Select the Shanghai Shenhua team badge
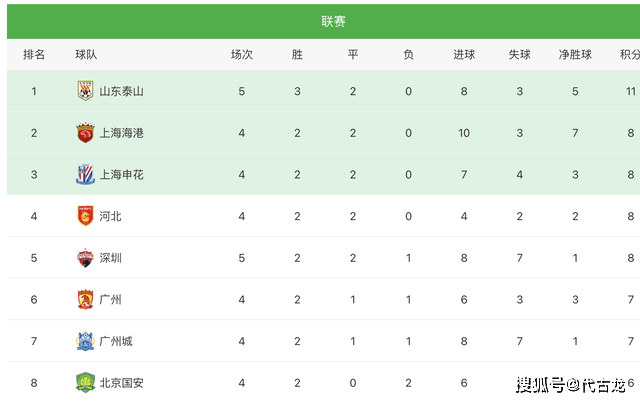 click(85, 174)
